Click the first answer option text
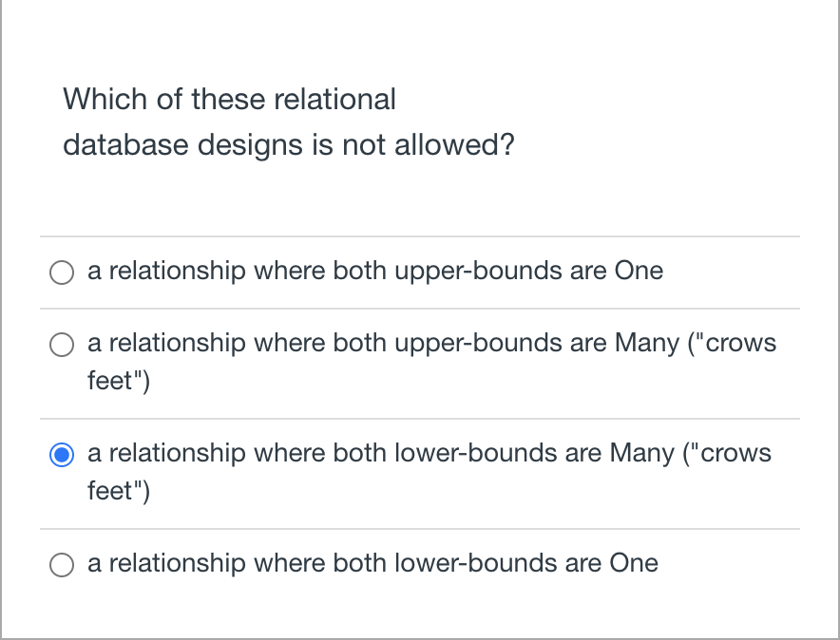Screen dimensions: 840x640 [x=374, y=272]
